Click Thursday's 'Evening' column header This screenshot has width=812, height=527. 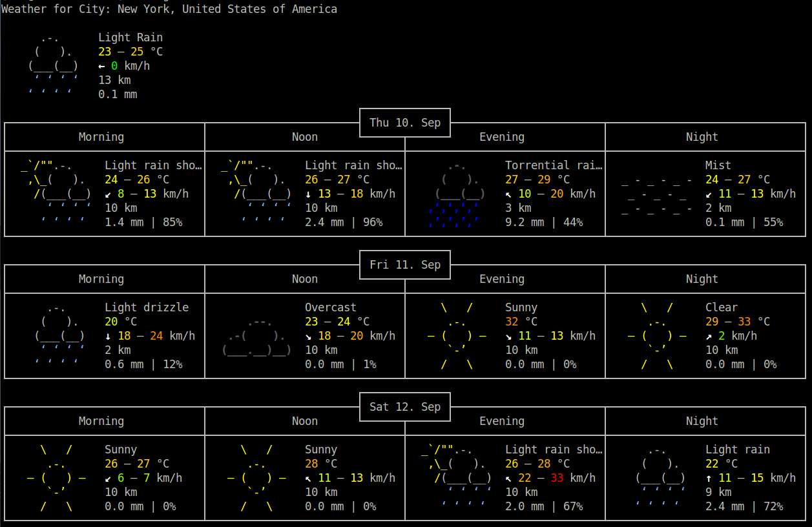(502, 137)
